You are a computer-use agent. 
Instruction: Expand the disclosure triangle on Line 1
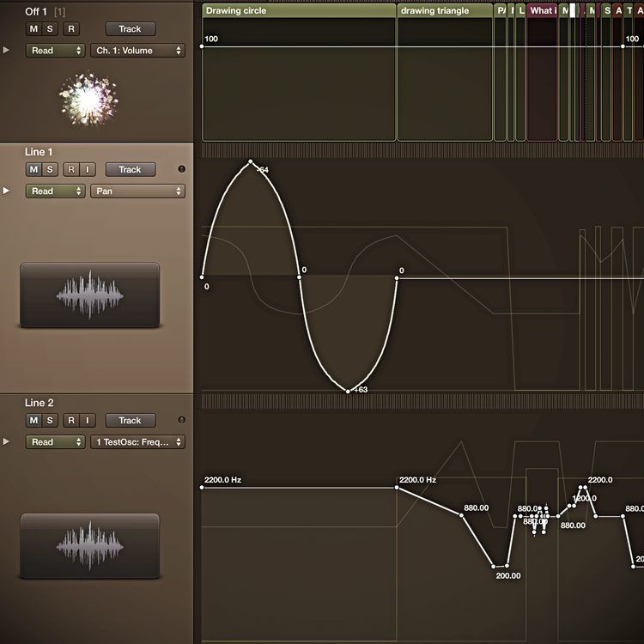pyautogui.click(x=8, y=191)
